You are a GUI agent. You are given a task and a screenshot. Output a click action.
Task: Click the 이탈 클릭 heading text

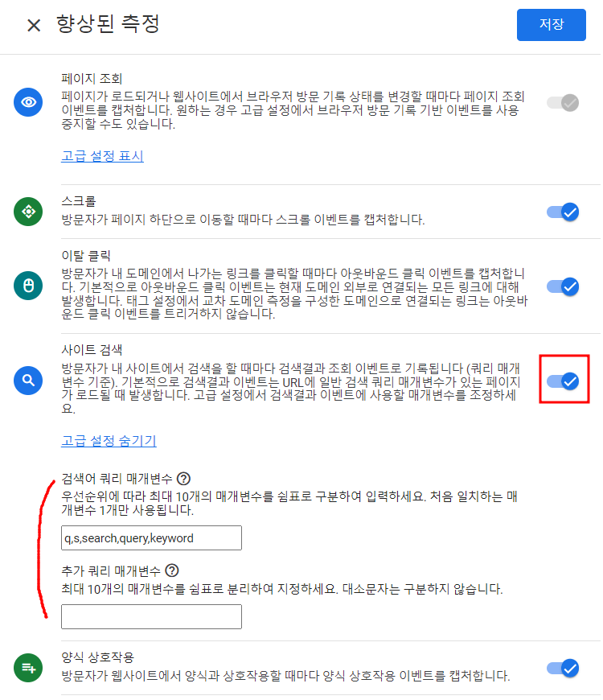86,256
